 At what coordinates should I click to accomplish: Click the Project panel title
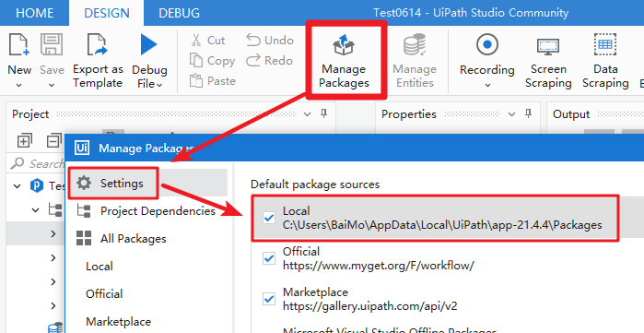click(x=30, y=113)
